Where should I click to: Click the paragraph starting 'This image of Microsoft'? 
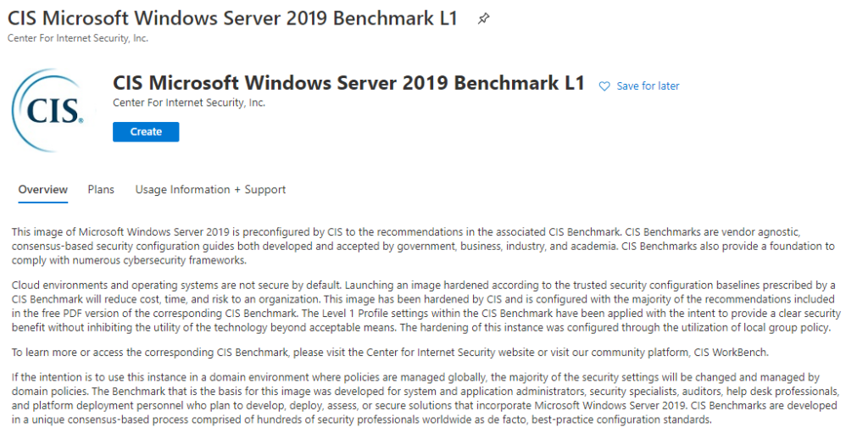423,246
